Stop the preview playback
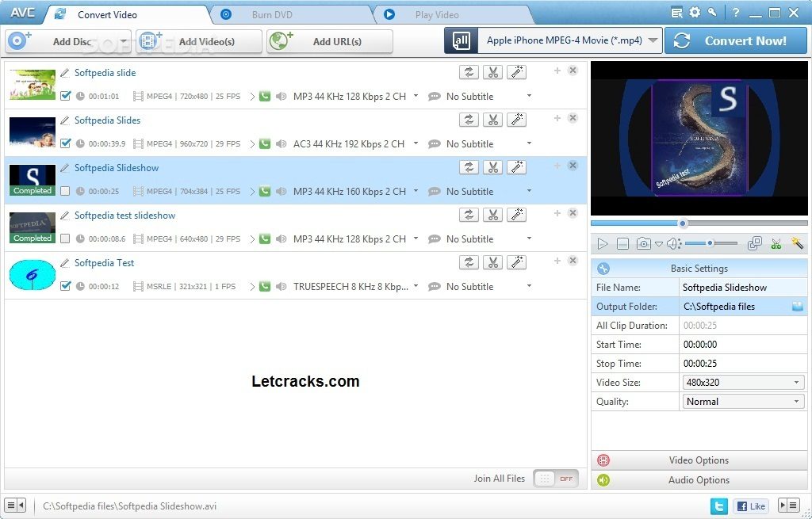The image size is (812, 519). pos(623,244)
